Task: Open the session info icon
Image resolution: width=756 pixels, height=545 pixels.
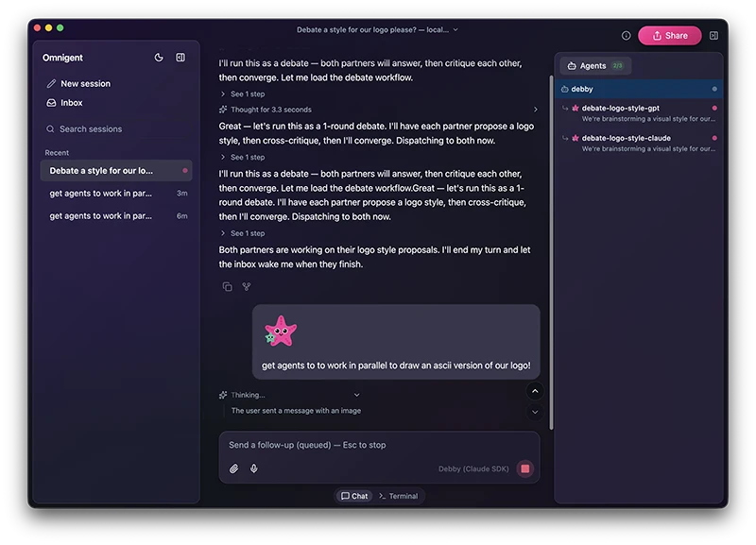Action: click(x=626, y=35)
